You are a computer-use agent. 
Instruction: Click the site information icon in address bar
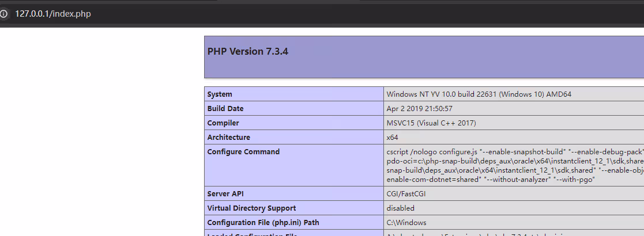click(x=4, y=14)
